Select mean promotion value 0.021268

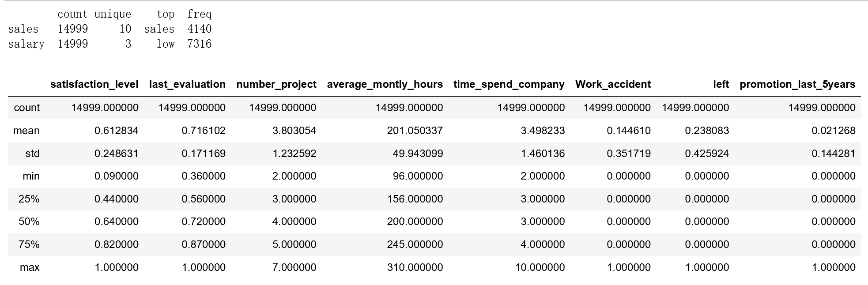pyautogui.click(x=834, y=131)
